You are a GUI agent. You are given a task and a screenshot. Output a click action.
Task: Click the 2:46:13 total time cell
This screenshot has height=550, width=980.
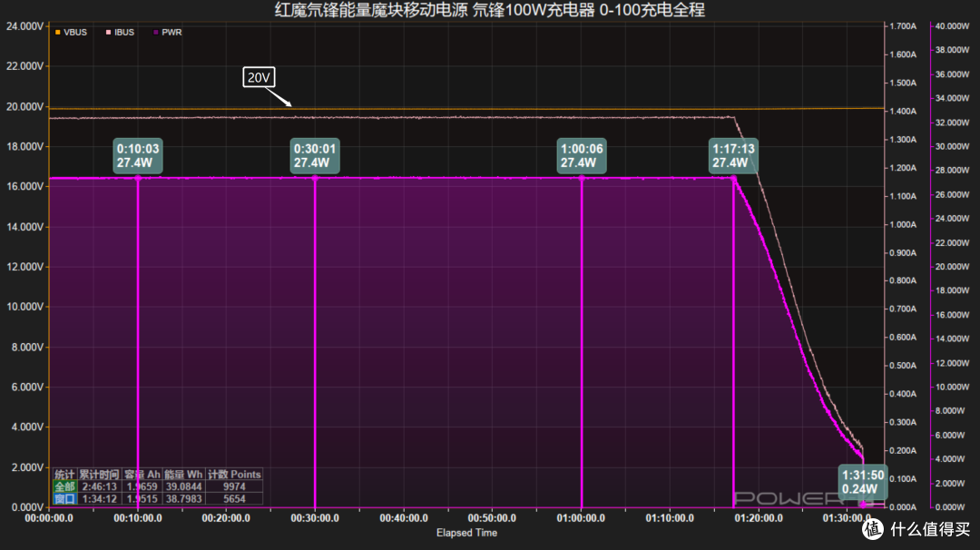pos(100,486)
